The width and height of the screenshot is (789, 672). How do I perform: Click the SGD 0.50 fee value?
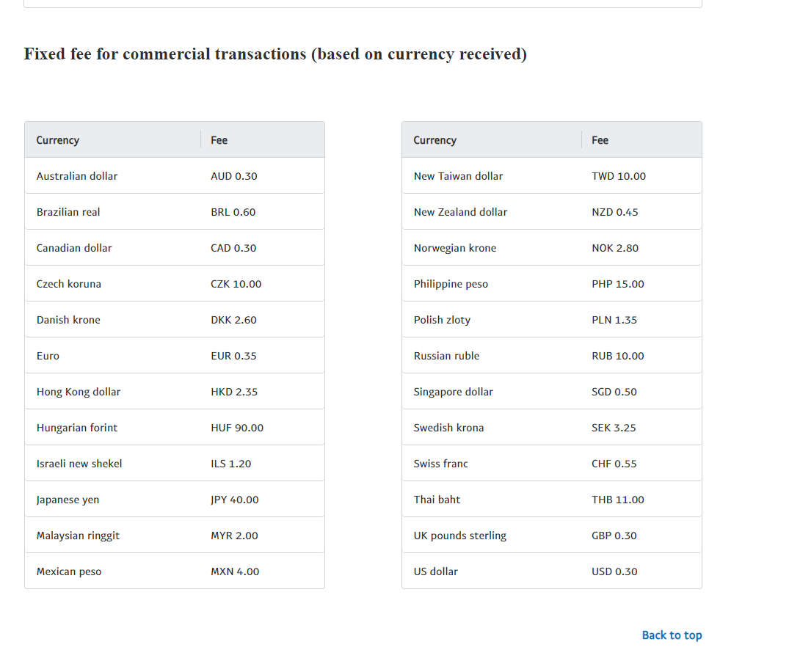click(x=614, y=392)
